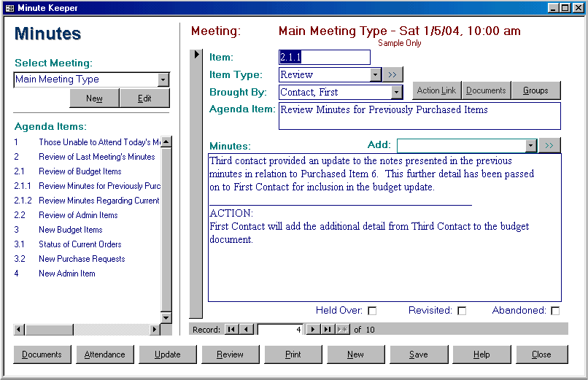Image resolution: width=588 pixels, height=380 pixels.
Task: Expand the Item Type dropdown list
Action: [x=376, y=74]
